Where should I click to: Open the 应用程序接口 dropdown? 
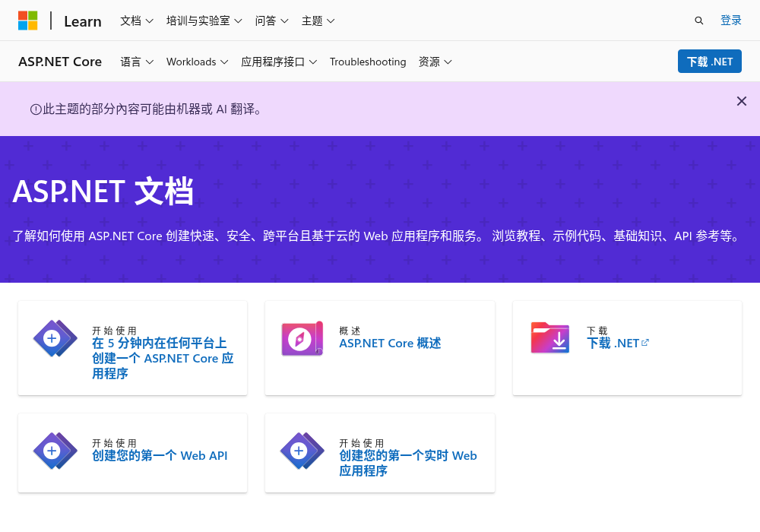(x=279, y=62)
